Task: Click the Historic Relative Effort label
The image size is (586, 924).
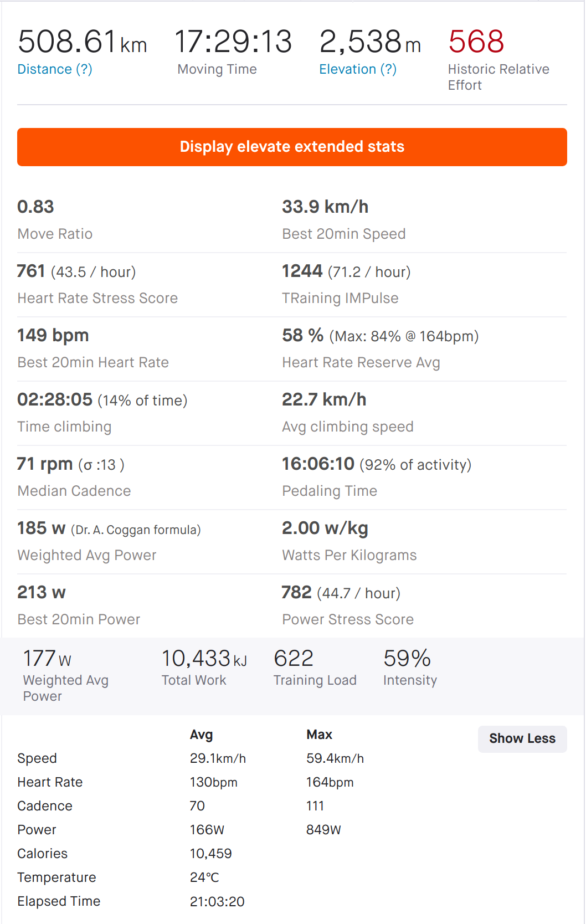Action: click(498, 77)
